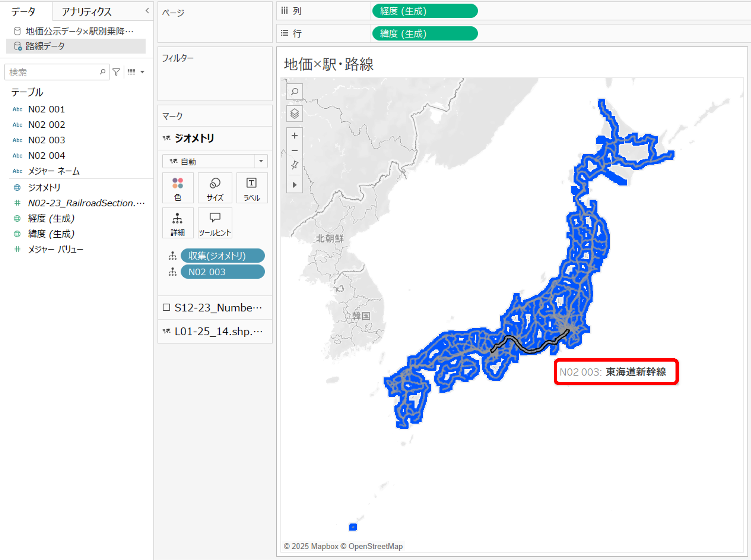The width and height of the screenshot is (751, 560).
Task: Click the search magnifier in the data pane
Action: pyautogui.click(x=102, y=72)
